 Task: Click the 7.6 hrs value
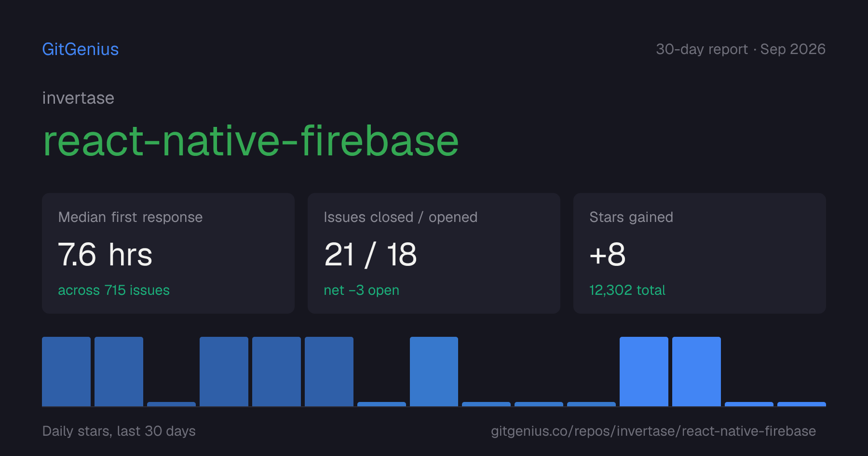pyautogui.click(x=105, y=254)
